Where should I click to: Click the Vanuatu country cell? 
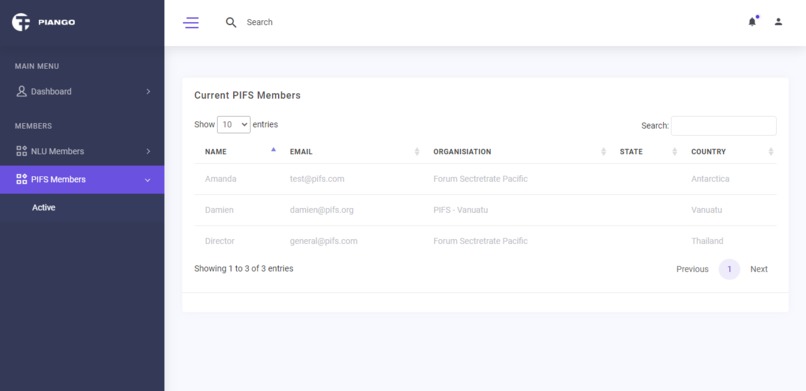[x=707, y=210]
